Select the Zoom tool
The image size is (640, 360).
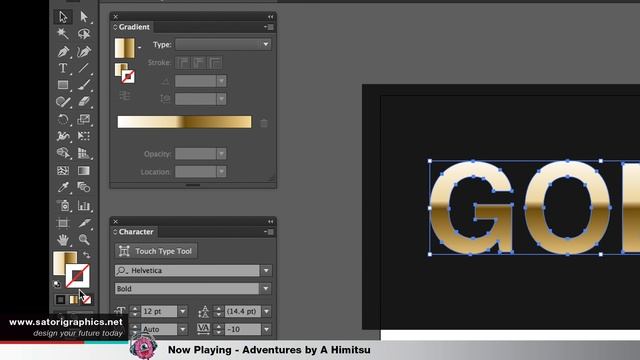point(84,240)
